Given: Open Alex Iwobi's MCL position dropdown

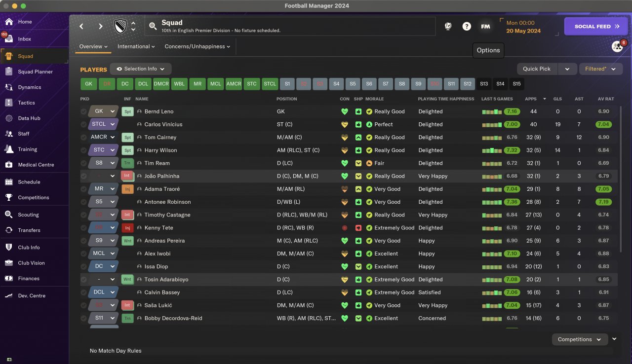Looking at the screenshot, I should tap(103, 254).
